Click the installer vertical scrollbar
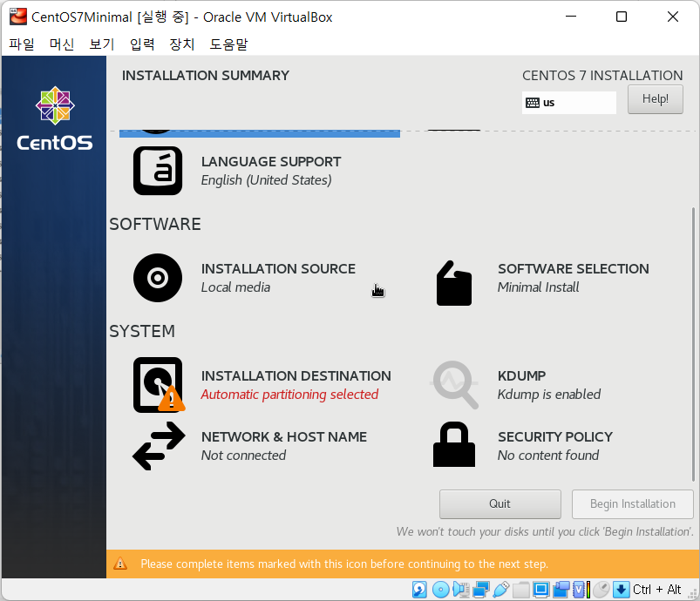This screenshot has height=601, width=700. pos(693,343)
